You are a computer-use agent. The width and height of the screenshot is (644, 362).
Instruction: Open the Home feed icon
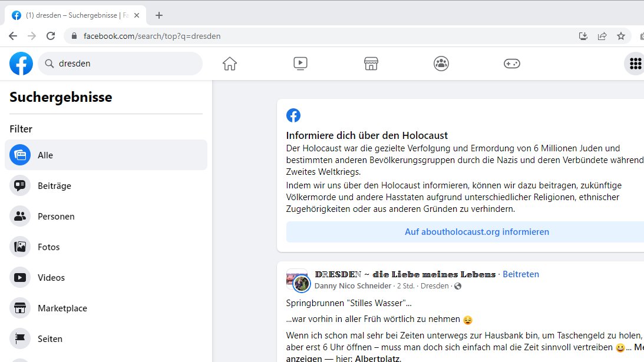(230, 64)
